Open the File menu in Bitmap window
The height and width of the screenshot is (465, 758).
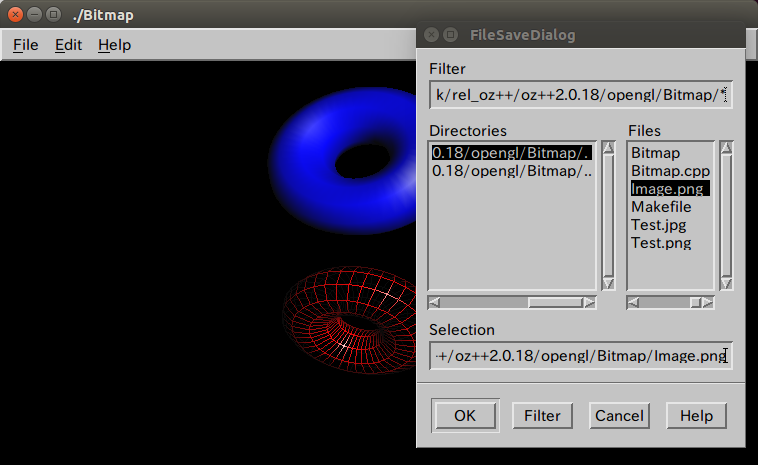point(26,45)
